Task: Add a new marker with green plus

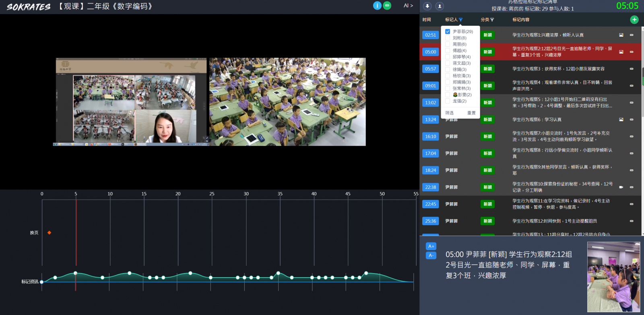Action: pyautogui.click(x=634, y=20)
